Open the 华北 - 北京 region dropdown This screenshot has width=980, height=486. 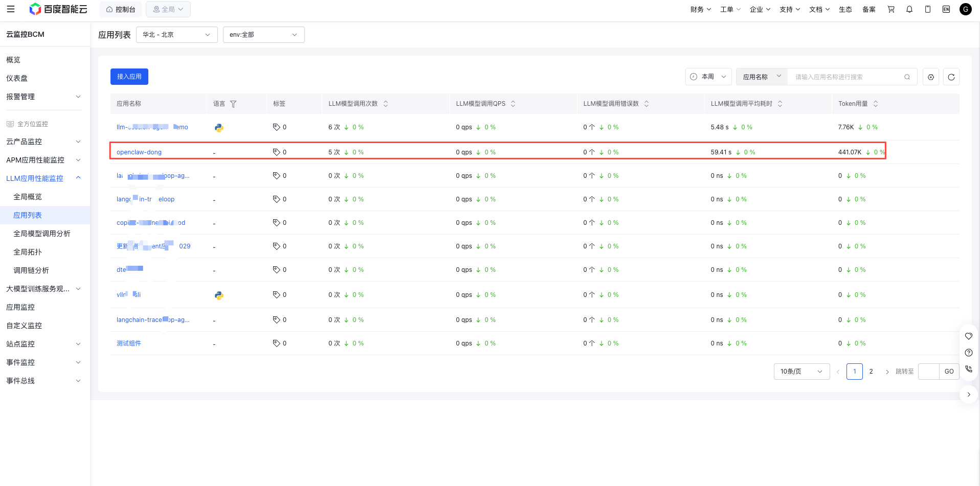176,35
